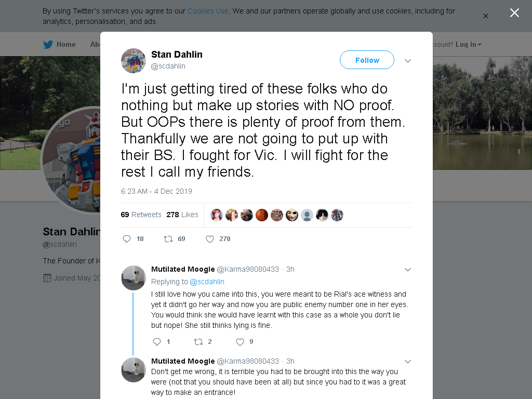The width and height of the screenshot is (532, 399).
Task: Expand options chevron on second Moogle reply
Action: coord(408,362)
